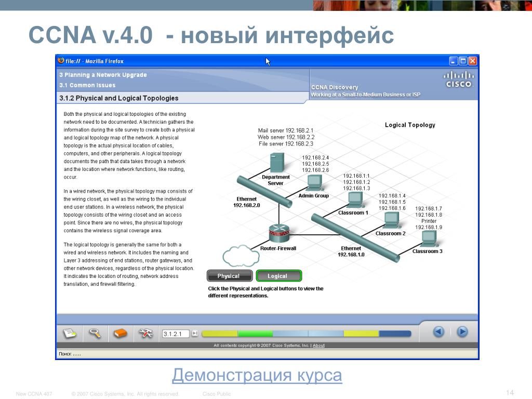Click heading 3.1.2 Physical and Logical Topologies
Image resolution: width=532 pixels, height=399 pixels.
pyautogui.click(x=119, y=98)
